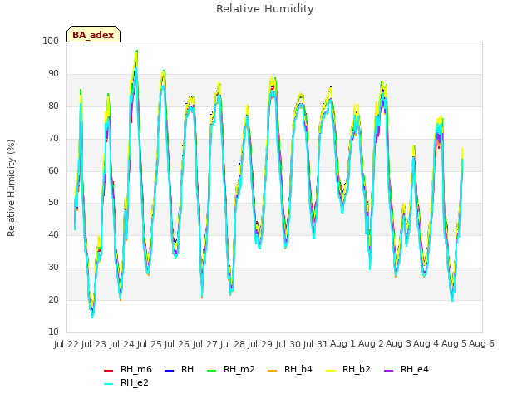Toggle the RH_b4 legend entry

coord(290,369)
